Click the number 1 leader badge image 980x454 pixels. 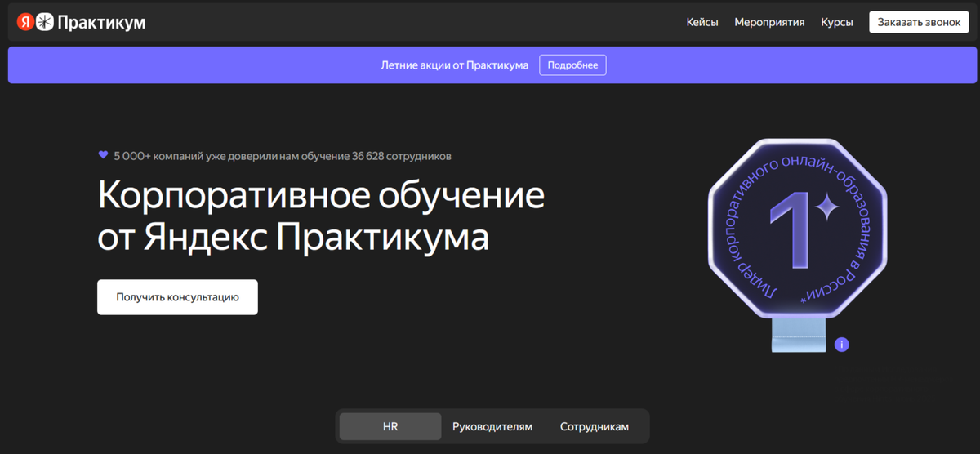pos(797,245)
